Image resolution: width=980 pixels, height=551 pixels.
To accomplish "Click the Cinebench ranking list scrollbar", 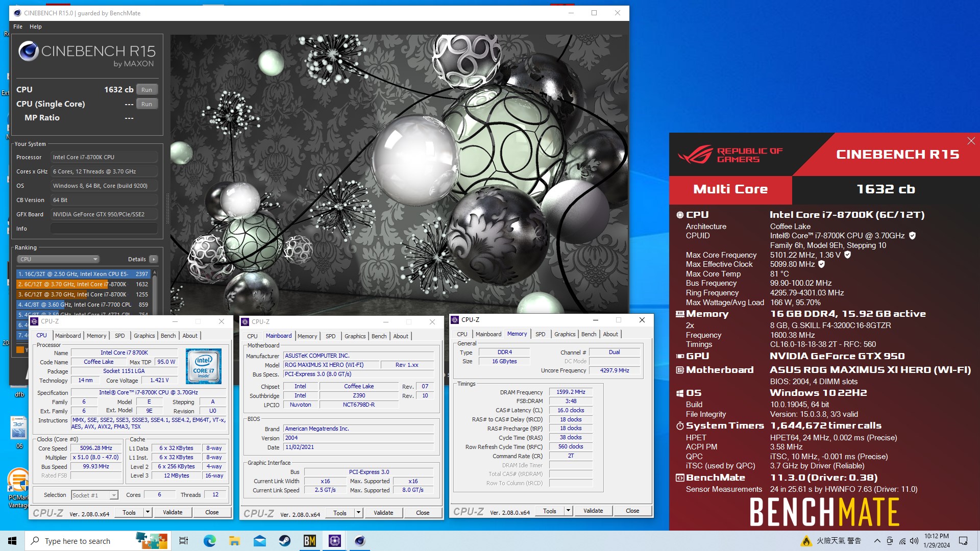I will (x=154, y=296).
